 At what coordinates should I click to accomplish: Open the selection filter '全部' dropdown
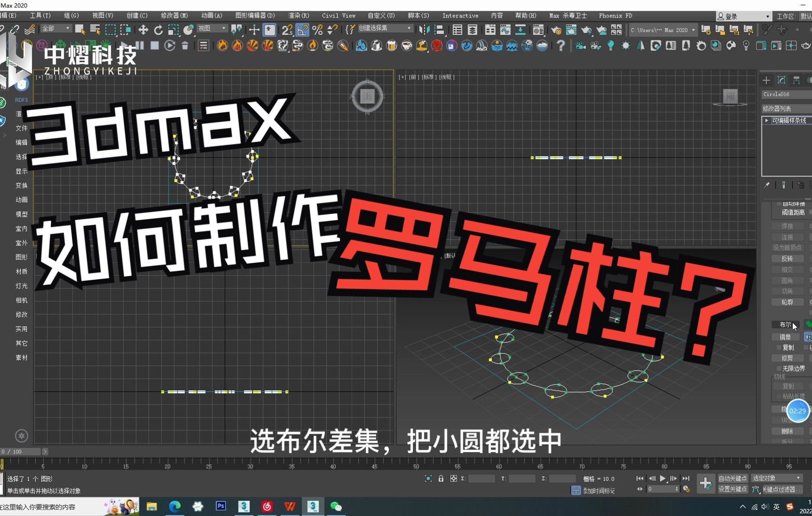(x=56, y=29)
